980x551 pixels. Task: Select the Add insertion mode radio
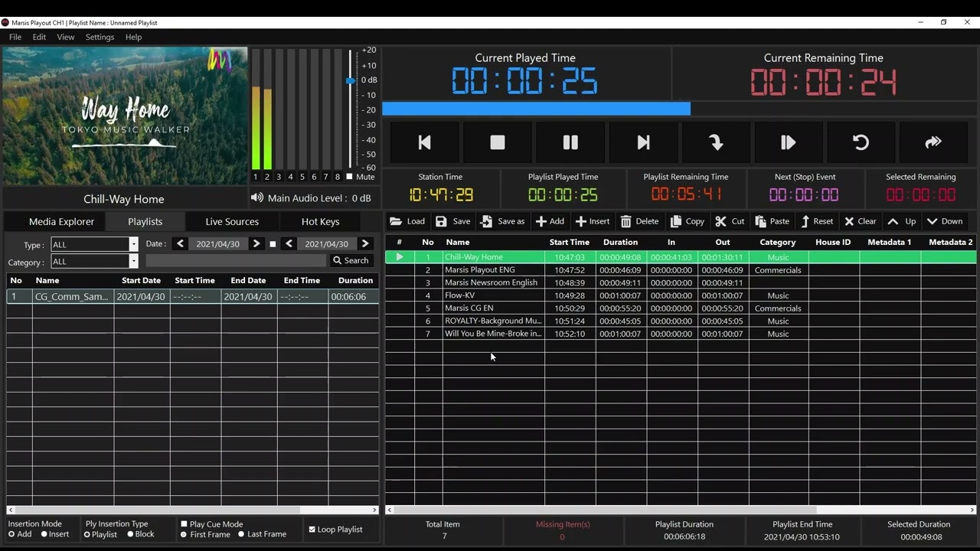coord(11,534)
